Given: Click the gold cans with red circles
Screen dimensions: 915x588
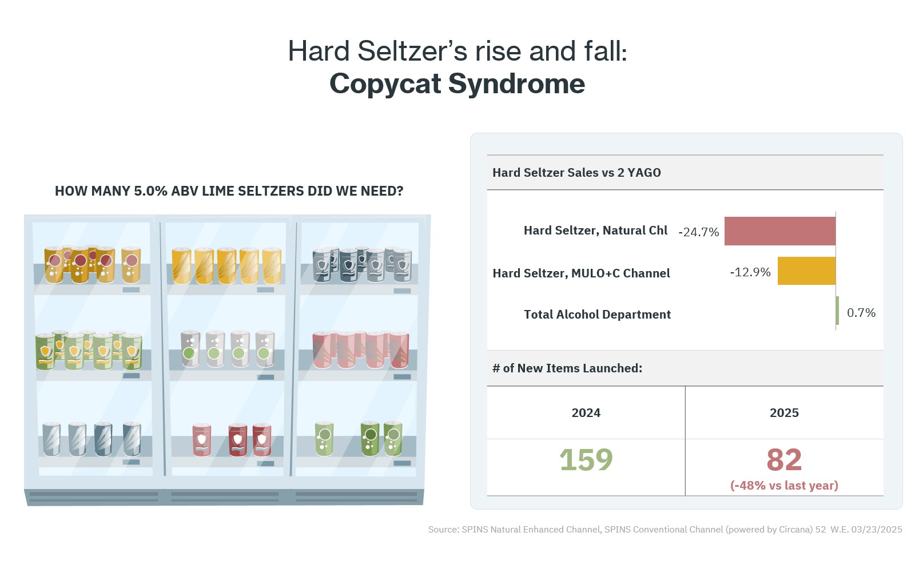Looking at the screenshot, I should 93,264.
